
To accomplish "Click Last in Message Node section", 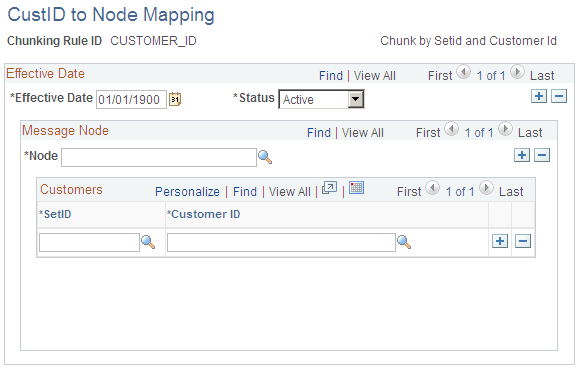I will pos(530,133).
